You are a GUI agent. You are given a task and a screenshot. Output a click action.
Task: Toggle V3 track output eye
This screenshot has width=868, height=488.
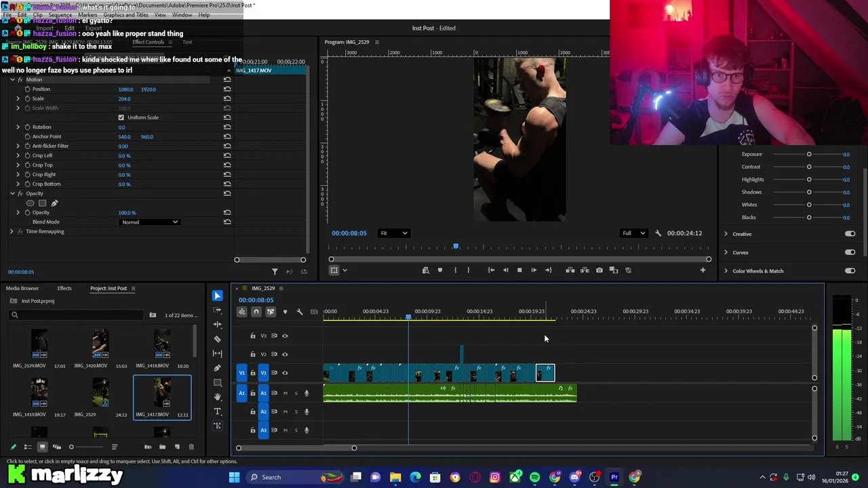[285, 335]
